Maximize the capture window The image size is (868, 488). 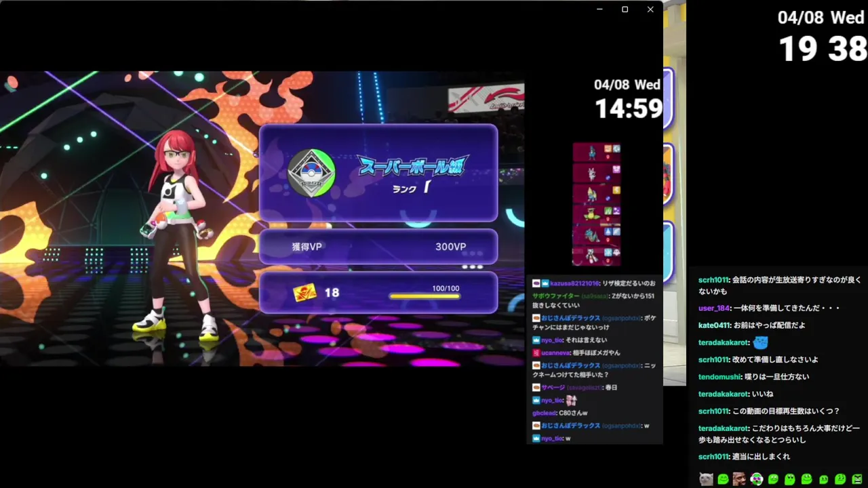pos(625,9)
